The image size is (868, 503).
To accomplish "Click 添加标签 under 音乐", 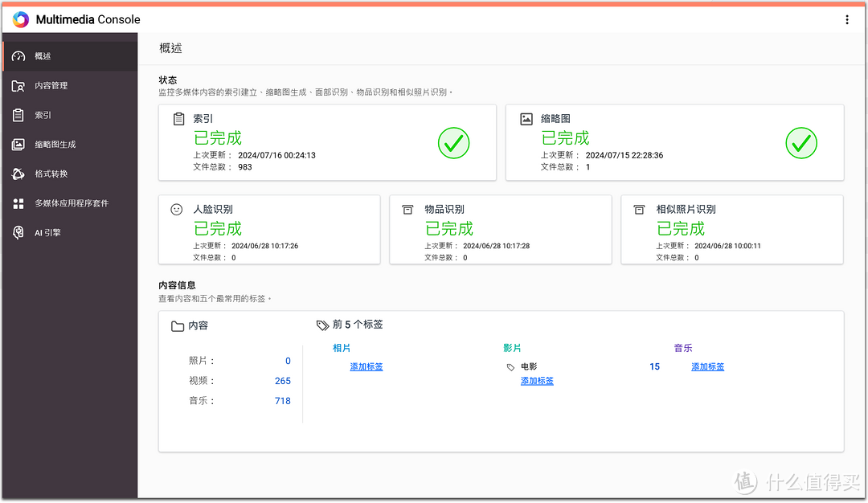I will (707, 366).
